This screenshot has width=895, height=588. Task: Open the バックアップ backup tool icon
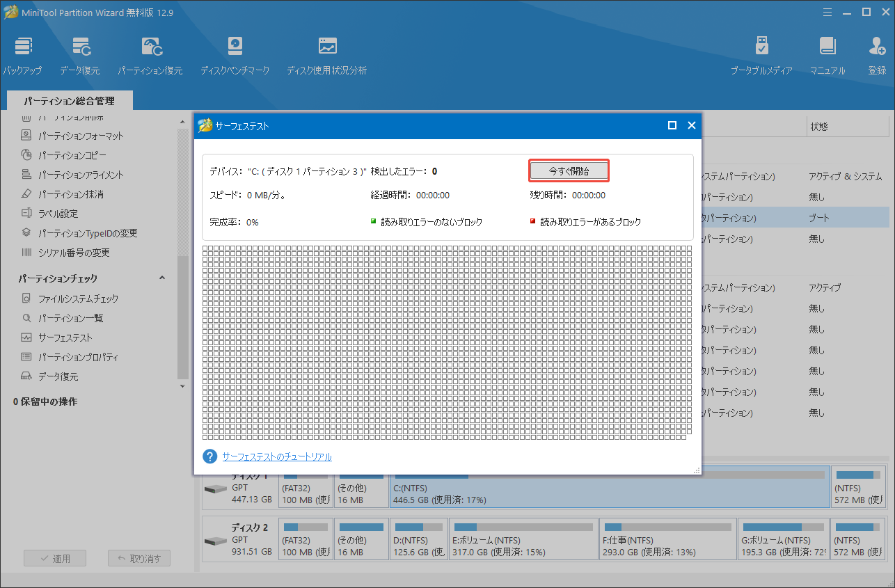(22, 56)
